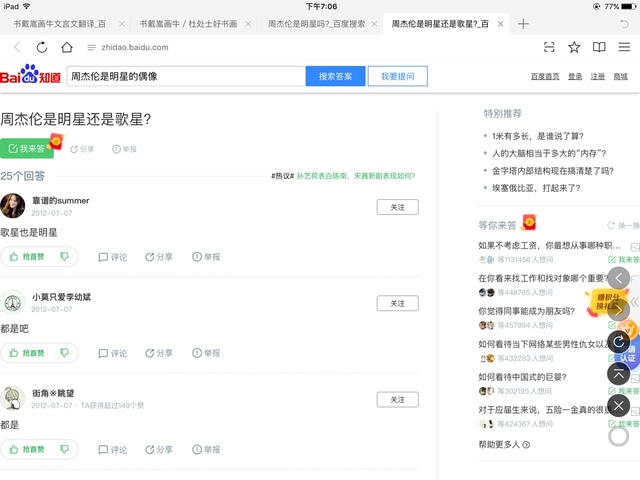
Task: Tap the floating scroll-to-top arrow button
Action: click(619, 373)
